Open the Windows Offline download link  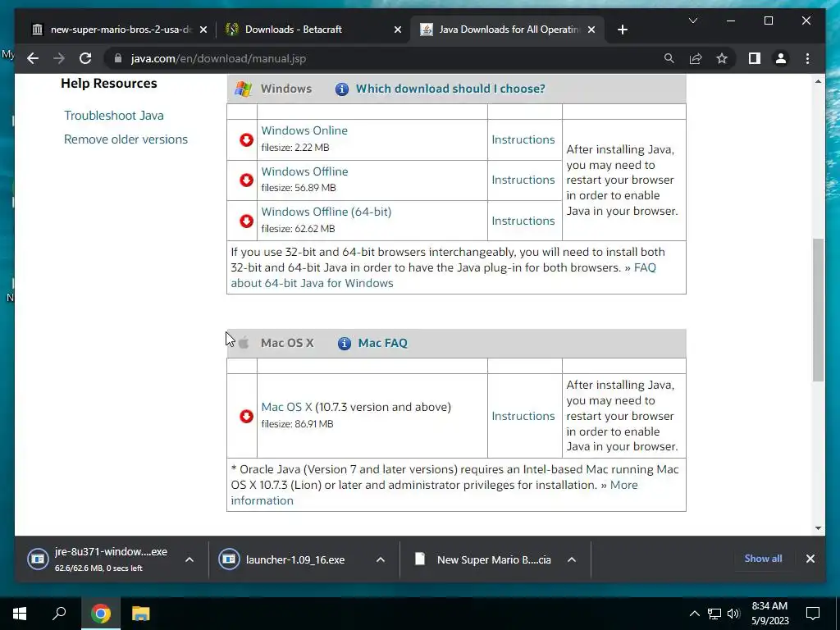pyautogui.click(x=304, y=171)
